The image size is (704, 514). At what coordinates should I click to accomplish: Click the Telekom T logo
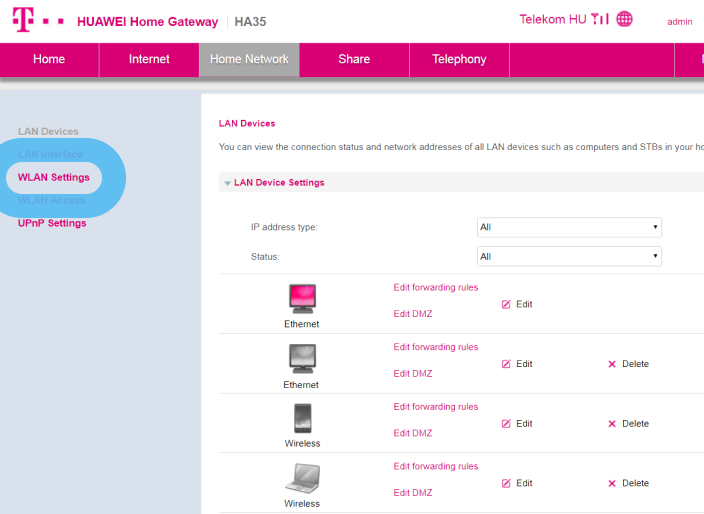[x=21, y=20]
